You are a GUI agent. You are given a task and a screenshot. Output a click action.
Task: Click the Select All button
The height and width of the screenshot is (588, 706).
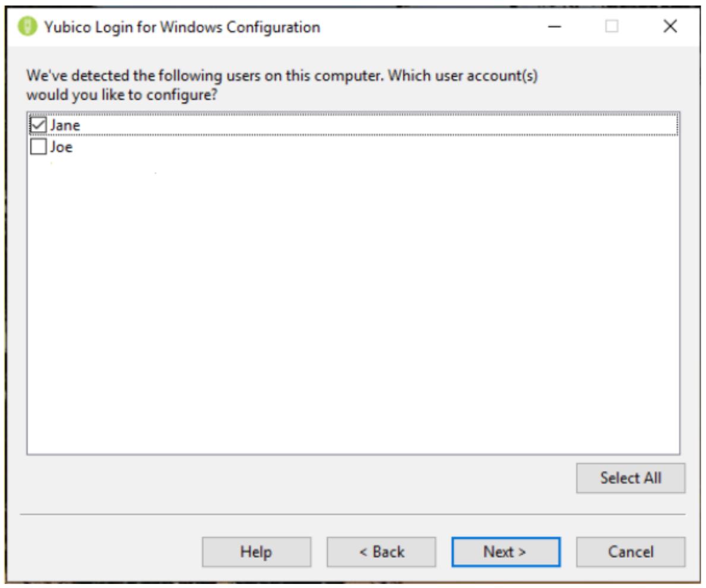[631, 478]
